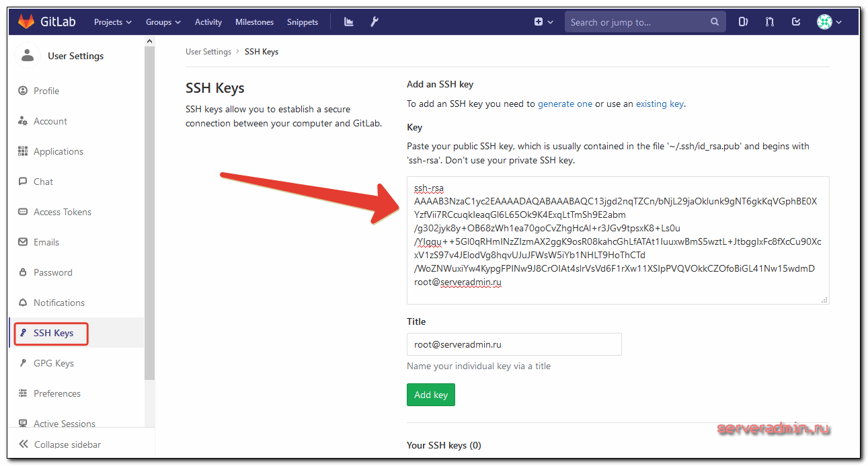The image size is (868, 466).
Task: Open the Chat section from the sidebar
Action: 24,182
